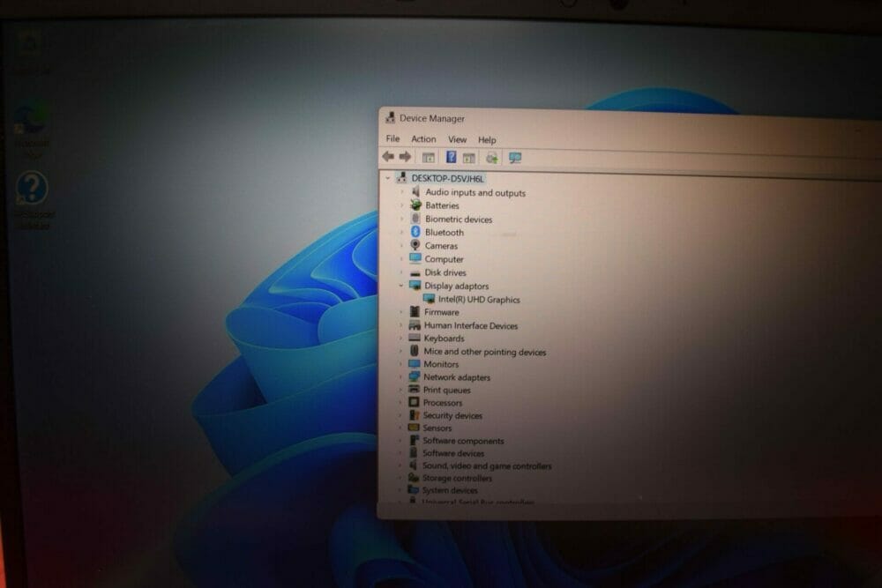The height and width of the screenshot is (588, 882).
Task: Click the icon beside Security devices
Action: (414, 415)
